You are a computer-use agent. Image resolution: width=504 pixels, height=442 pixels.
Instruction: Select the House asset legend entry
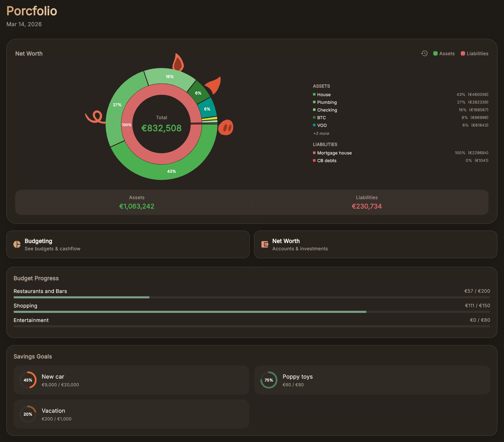pyautogui.click(x=324, y=95)
